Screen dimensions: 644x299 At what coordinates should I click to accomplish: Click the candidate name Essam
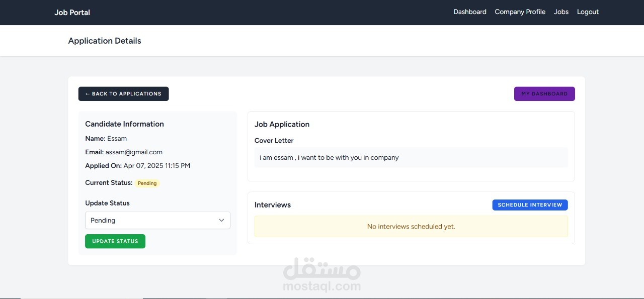[117, 139]
